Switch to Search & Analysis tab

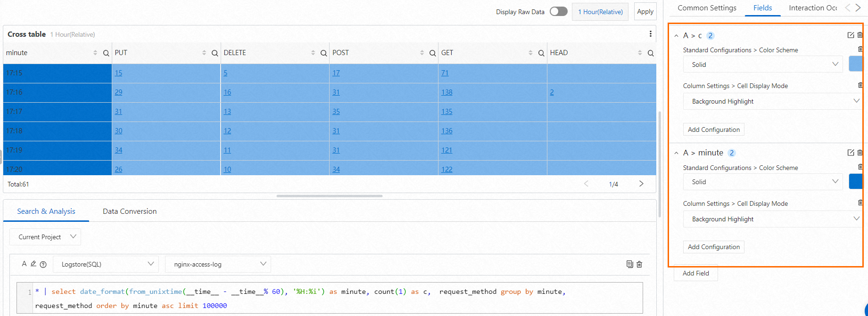click(x=46, y=211)
